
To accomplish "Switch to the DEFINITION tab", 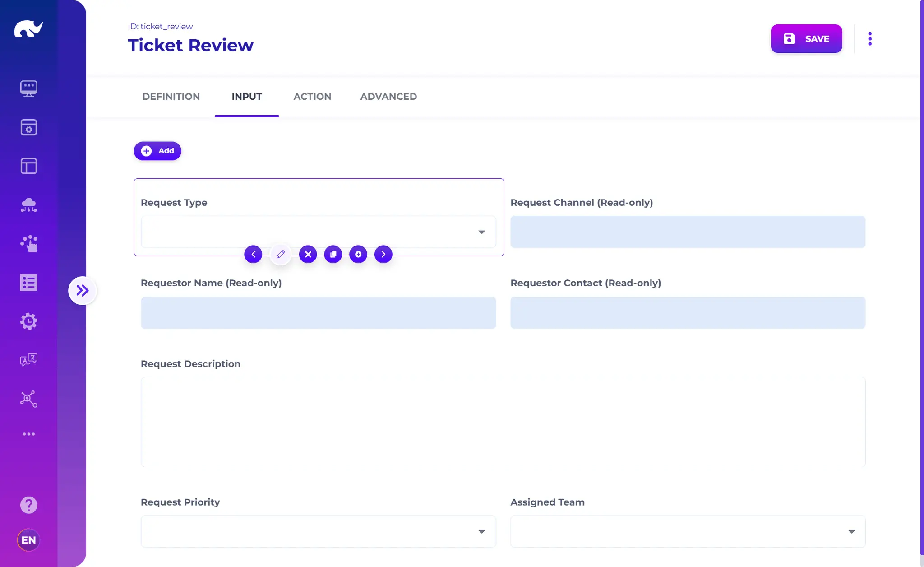I will click(171, 97).
